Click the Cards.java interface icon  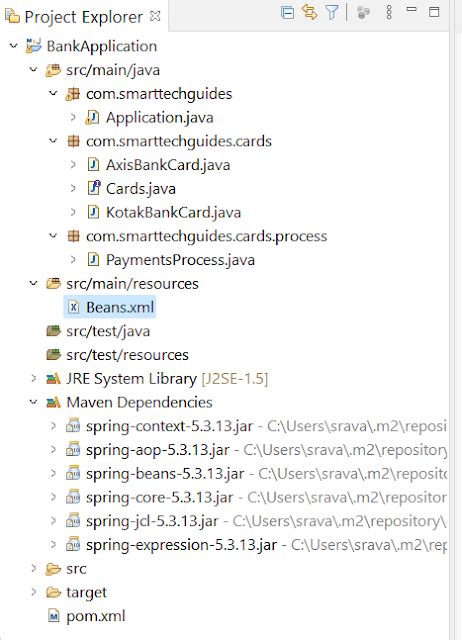point(93,188)
